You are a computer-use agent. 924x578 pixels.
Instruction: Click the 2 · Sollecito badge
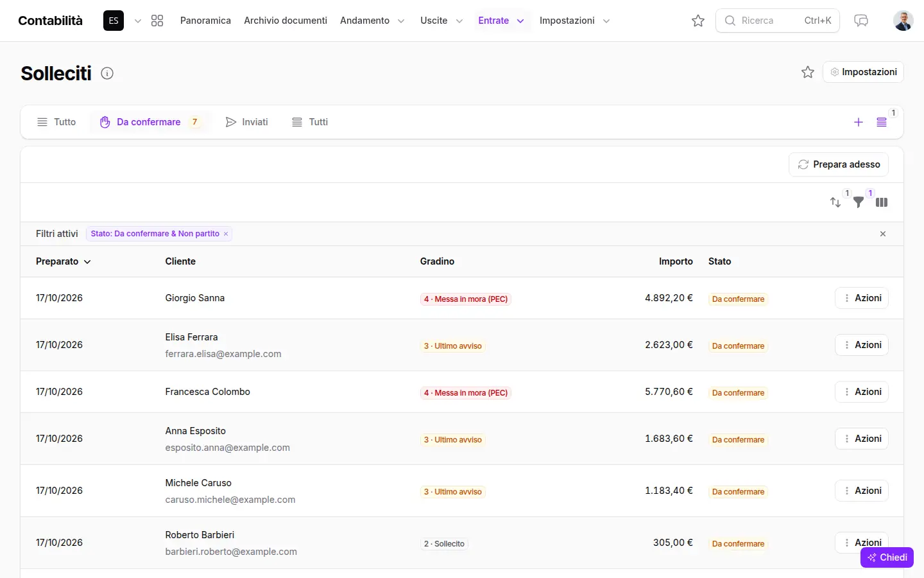click(x=444, y=544)
